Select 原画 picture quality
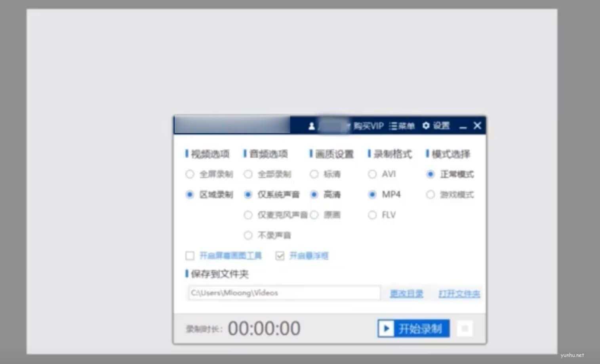Image resolution: width=600 pixels, height=364 pixels. [x=314, y=215]
